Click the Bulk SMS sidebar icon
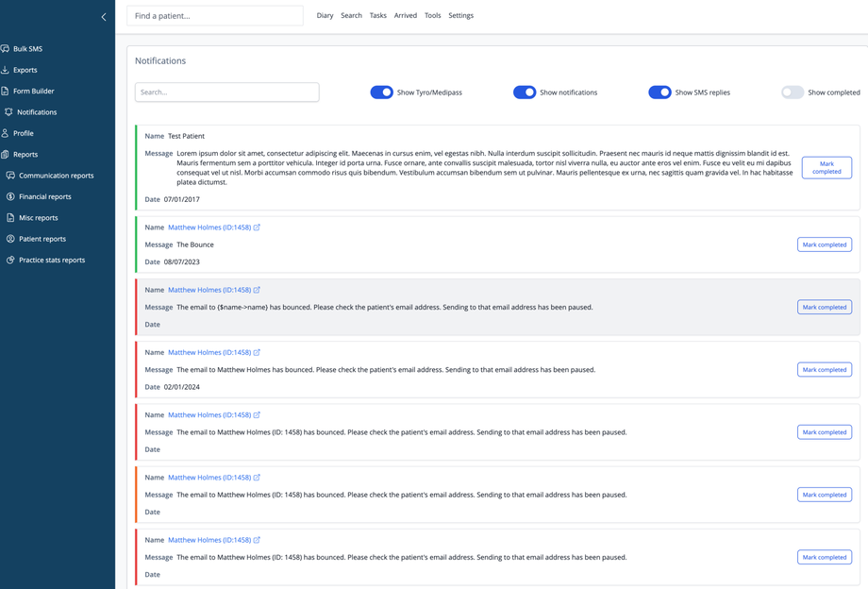 point(6,49)
